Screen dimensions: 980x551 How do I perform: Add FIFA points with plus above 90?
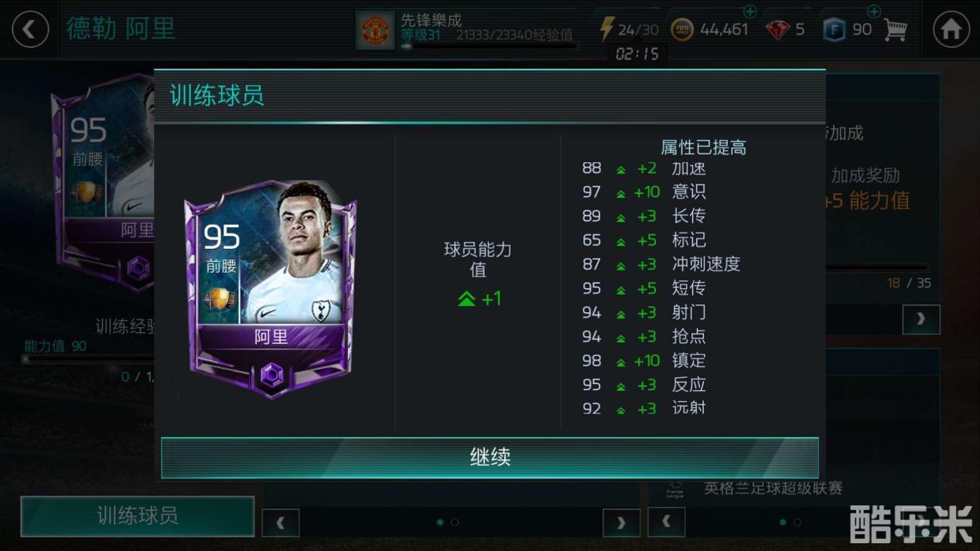pos(874,11)
